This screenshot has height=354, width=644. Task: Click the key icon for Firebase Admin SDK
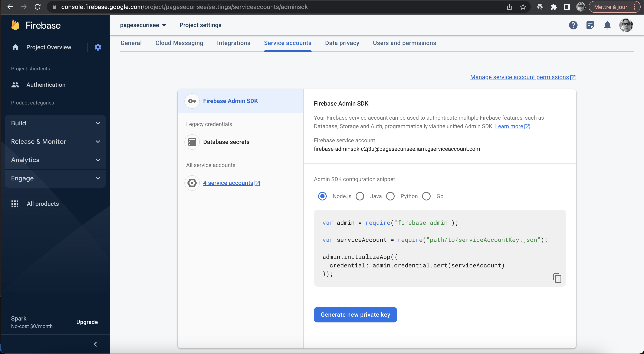[x=192, y=101]
